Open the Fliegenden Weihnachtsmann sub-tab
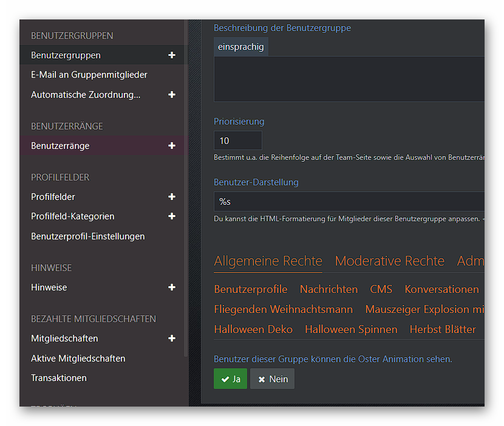504x426 pixels. tap(283, 309)
